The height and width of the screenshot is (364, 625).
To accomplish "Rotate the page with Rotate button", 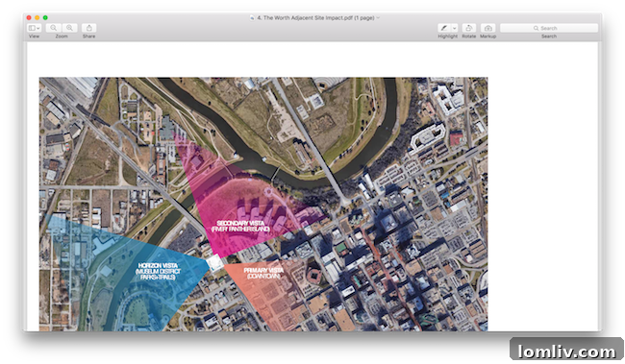I will click(x=469, y=28).
